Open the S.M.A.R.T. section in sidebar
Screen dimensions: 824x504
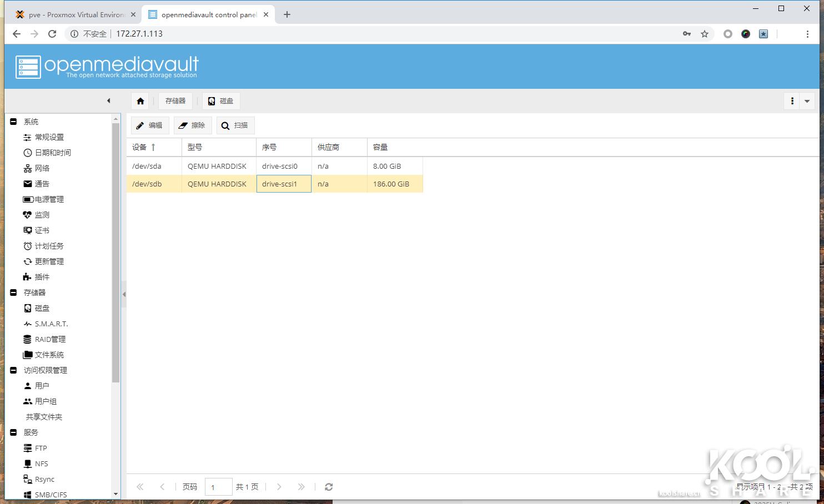[51, 324]
